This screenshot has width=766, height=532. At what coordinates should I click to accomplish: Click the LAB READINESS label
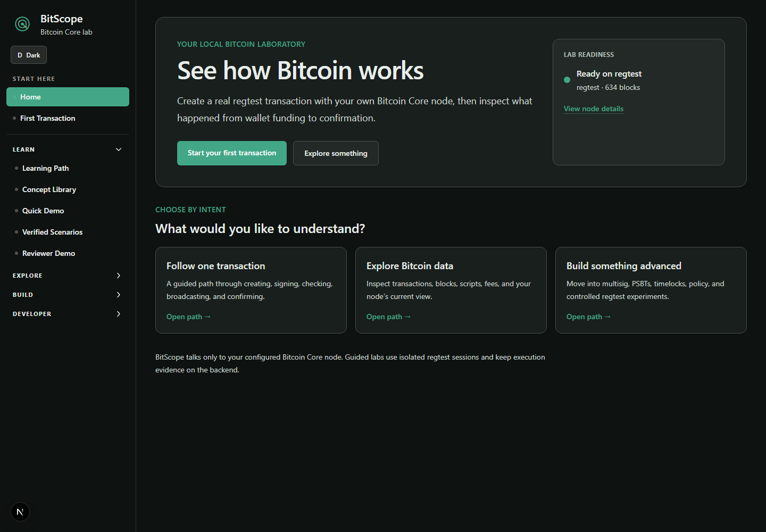pyautogui.click(x=589, y=55)
